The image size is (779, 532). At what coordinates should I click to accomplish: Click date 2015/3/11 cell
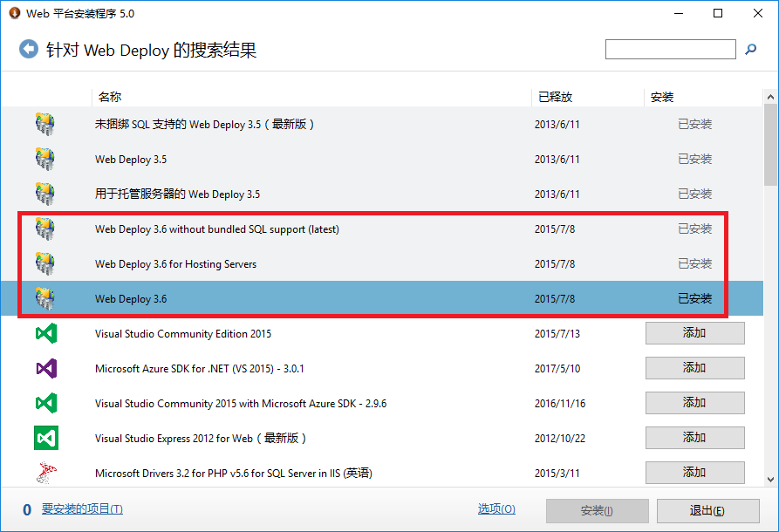[x=557, y=473]
